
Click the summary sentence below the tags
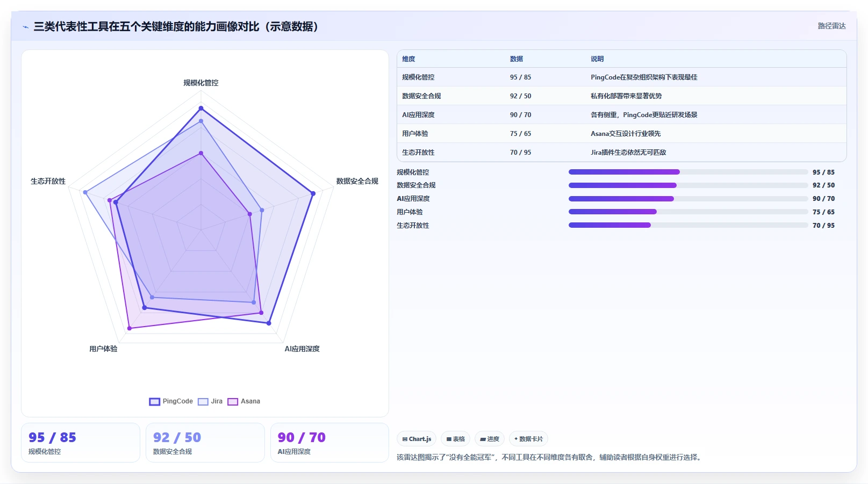(x=550, y=458)
